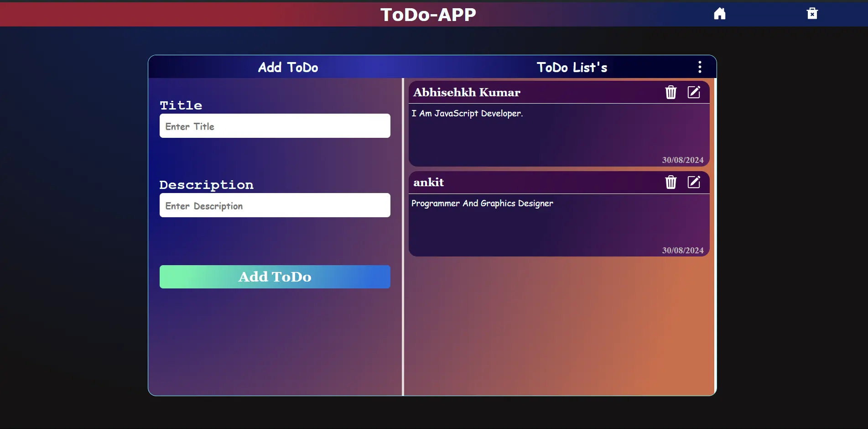Click the Title field label
The height and width of the screenshot is (429, 868).
click(181, 105)
